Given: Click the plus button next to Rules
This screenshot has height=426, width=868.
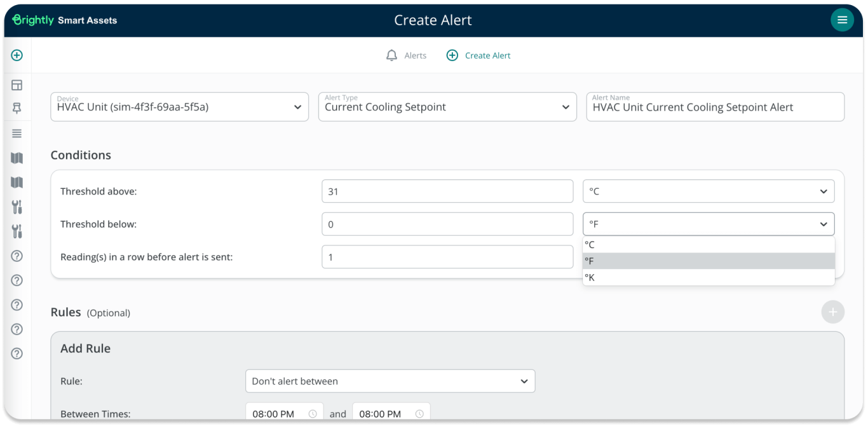Looking at the screenshot, I should [x=833, y=312].
